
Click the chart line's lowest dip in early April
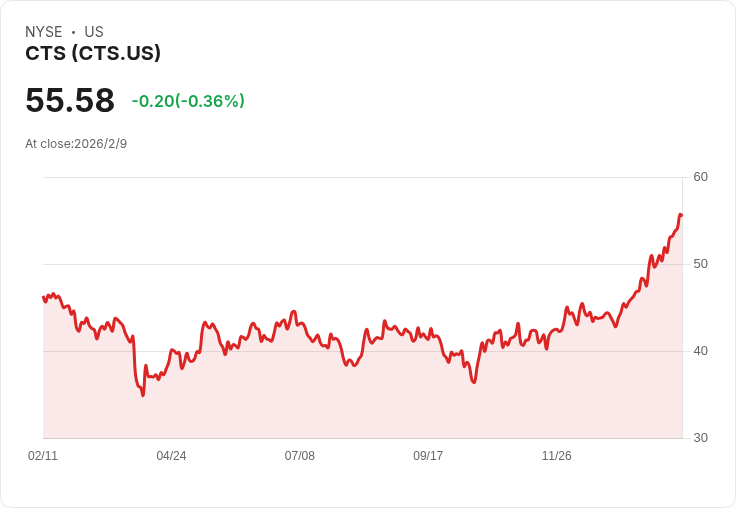(x=143, y=395)
